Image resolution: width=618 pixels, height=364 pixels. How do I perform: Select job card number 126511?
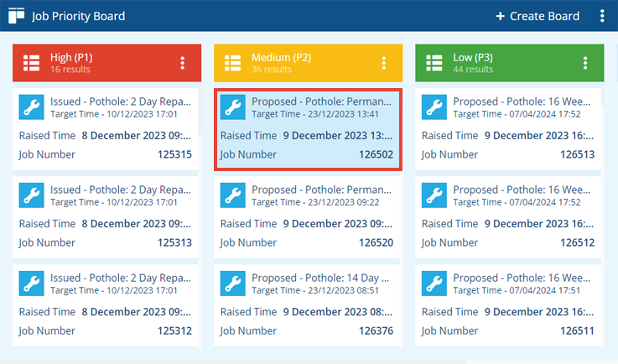pyautogui.click(x=508, y=305)
